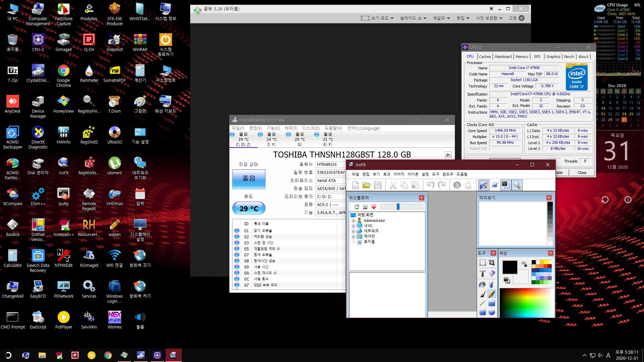Image resolution: width=644 pixels, height=362 pixels.
Task: Click the Paste clipboard icon in IcoFX
Action: (x=415, y=185)
